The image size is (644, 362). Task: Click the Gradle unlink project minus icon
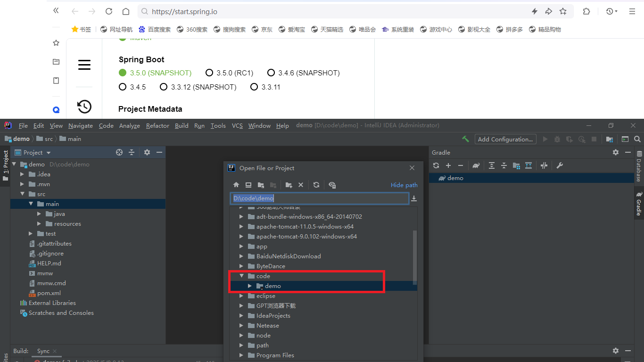tap(461, 165)
